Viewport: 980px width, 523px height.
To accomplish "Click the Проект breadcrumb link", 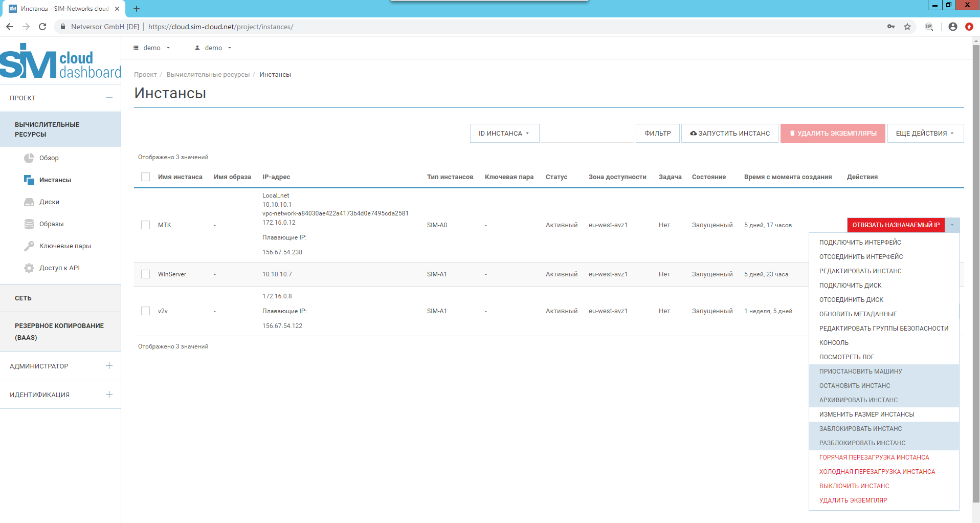I will pyautogui.click(x=145, y=75).
